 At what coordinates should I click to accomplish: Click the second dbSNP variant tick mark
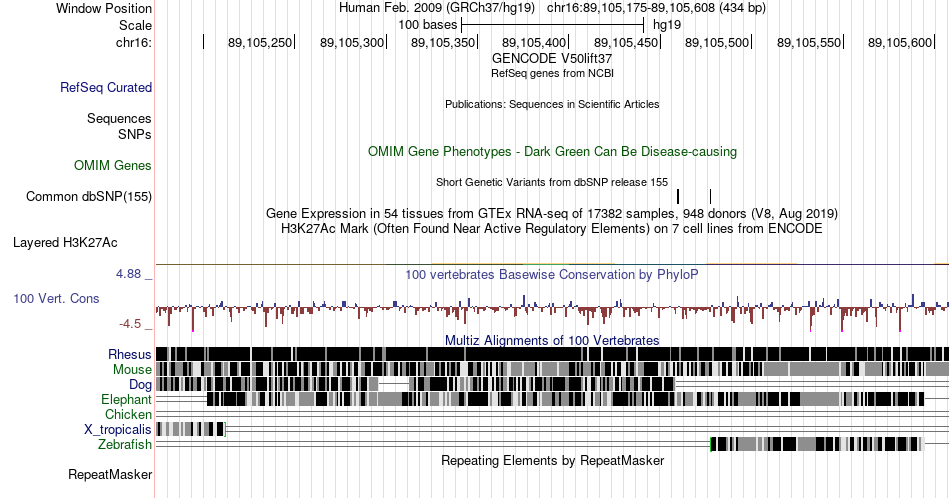(x=710, y=196)
